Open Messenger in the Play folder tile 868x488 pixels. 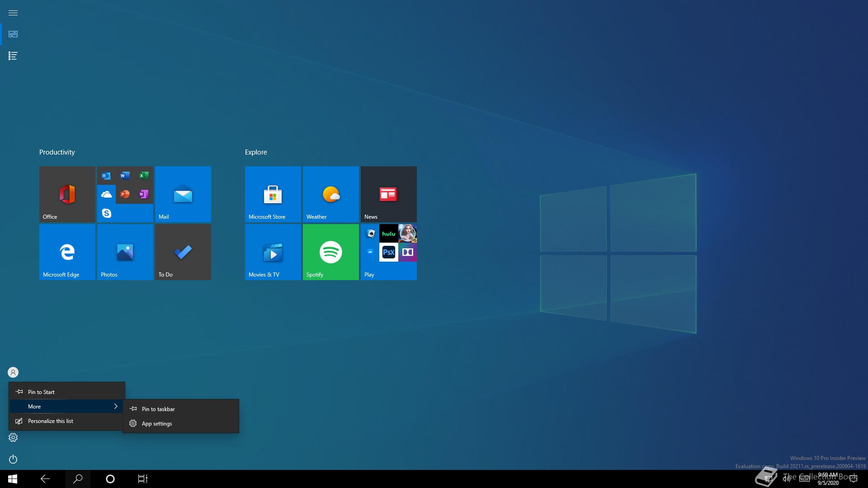[370, 252]
